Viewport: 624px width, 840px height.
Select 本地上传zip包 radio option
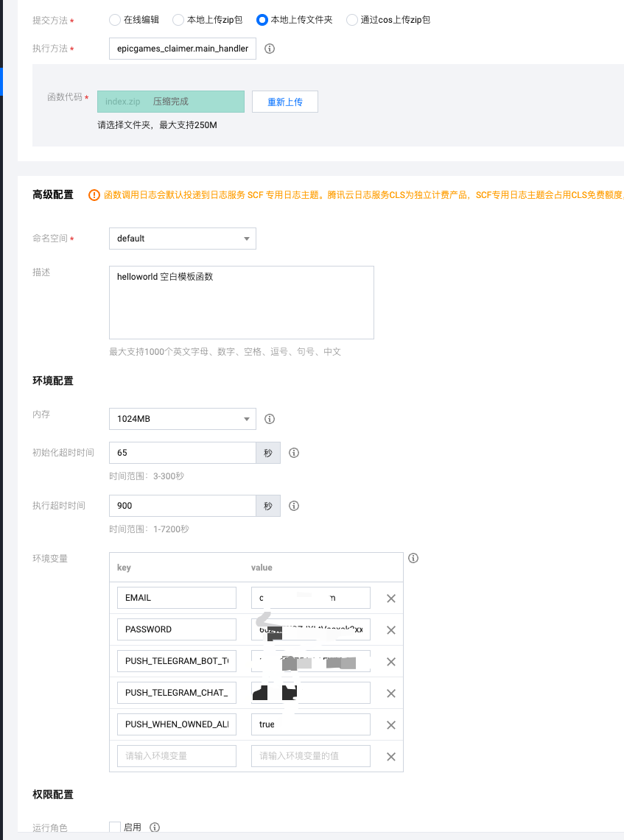(x=178, y=20)
